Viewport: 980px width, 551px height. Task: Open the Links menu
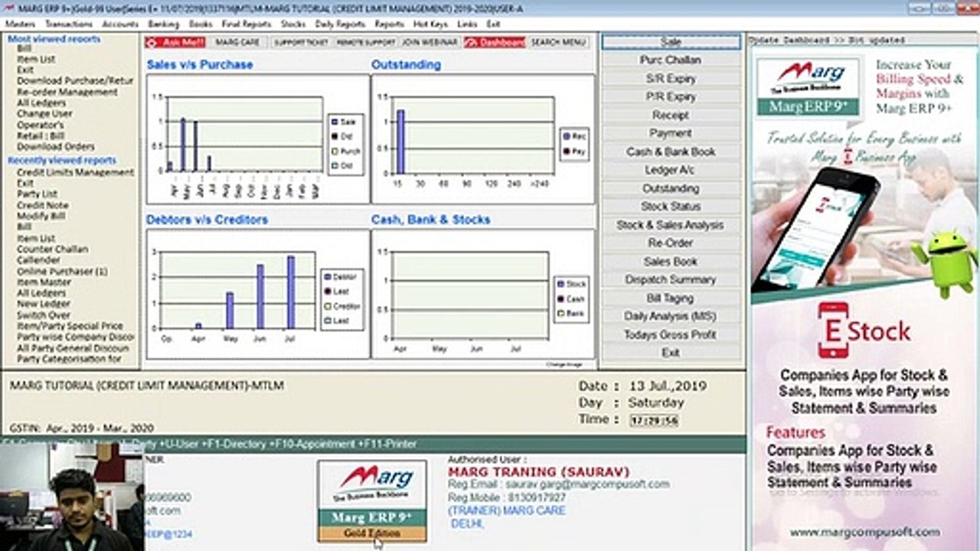467,24
